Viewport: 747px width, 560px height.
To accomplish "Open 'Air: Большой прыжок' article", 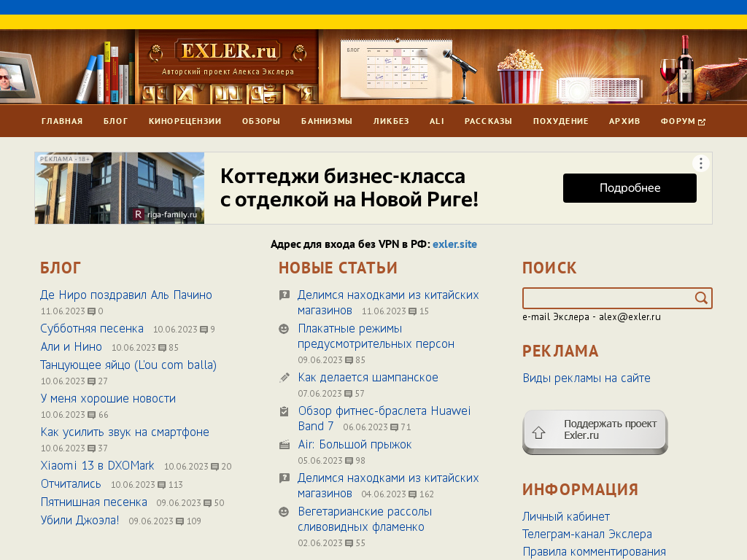I will pyautogui.click(x=355, y=445).
